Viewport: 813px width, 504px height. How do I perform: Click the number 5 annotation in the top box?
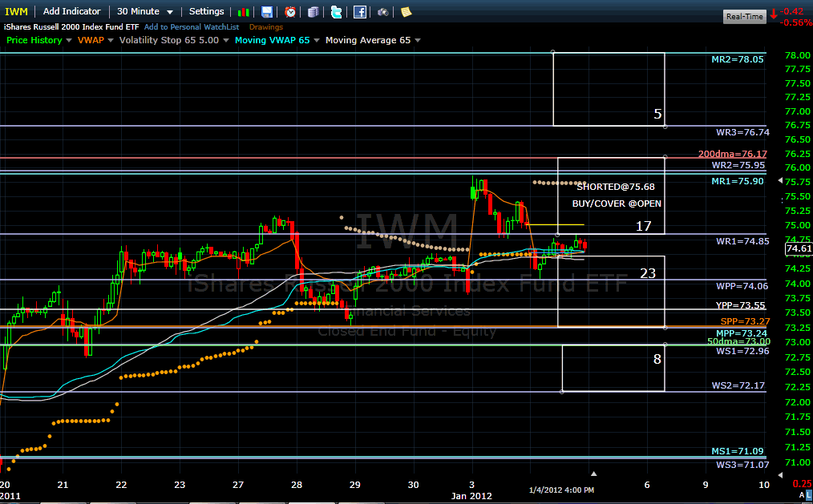[658, 114]
